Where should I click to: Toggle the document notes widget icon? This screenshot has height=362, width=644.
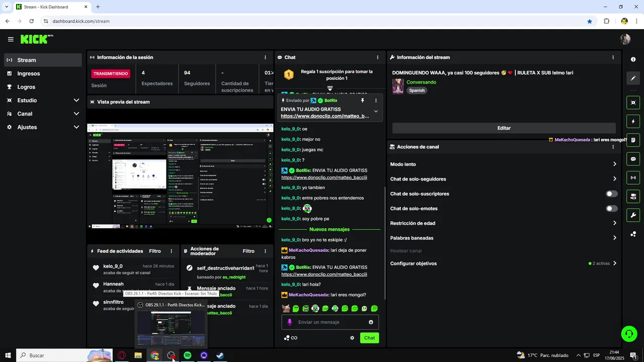(x=633, y=140)
